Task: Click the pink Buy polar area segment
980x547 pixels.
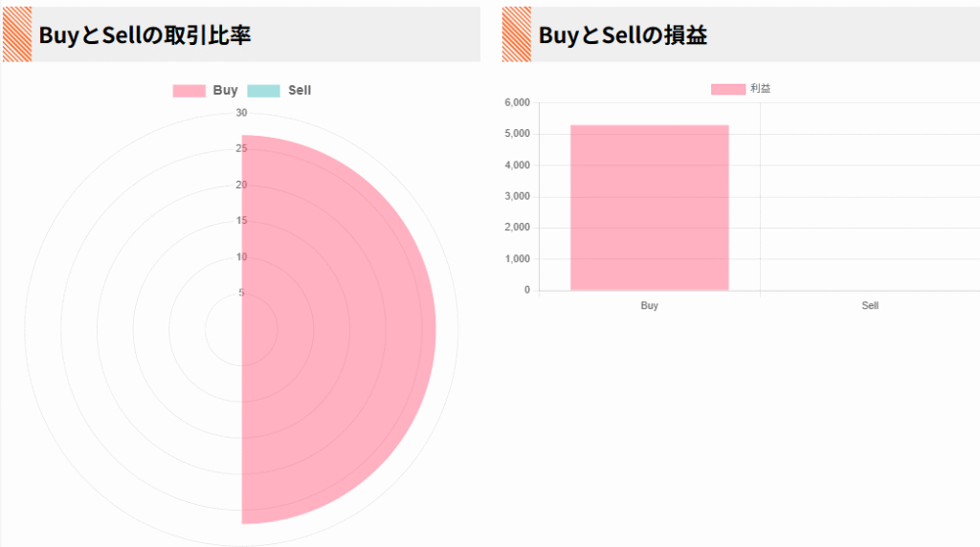Action: tap(338, 330)
